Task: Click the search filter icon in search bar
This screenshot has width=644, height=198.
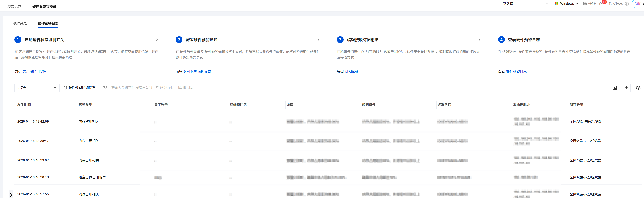Action: pyautogui.click(x=105, y=88)
